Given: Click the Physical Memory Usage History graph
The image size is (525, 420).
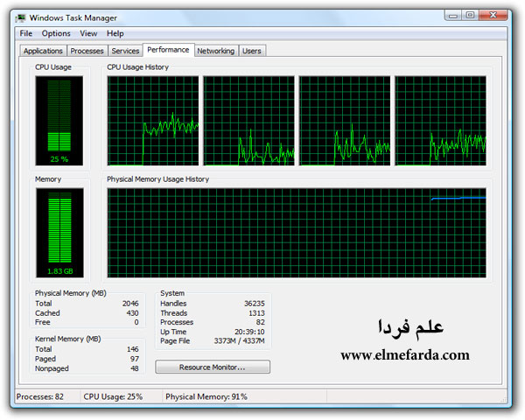Looking at the screenshot, I should point(297,233).
